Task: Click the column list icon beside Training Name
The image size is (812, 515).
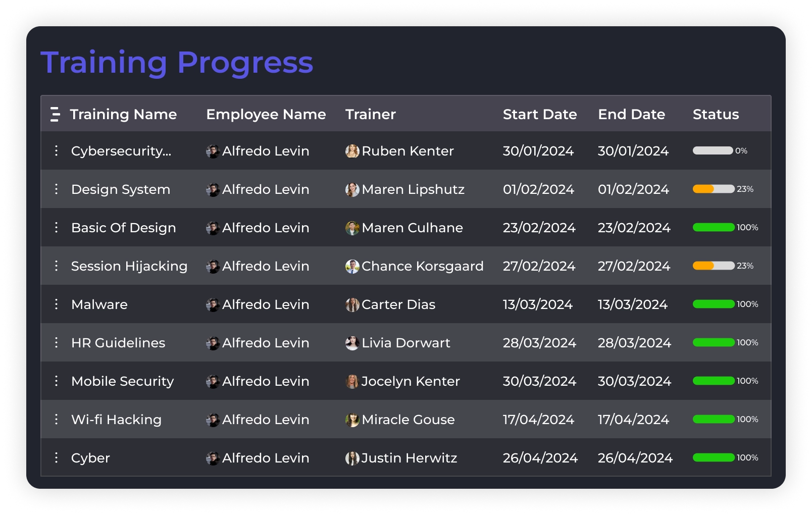Action: pyautogui.click(x=56, y=114)
